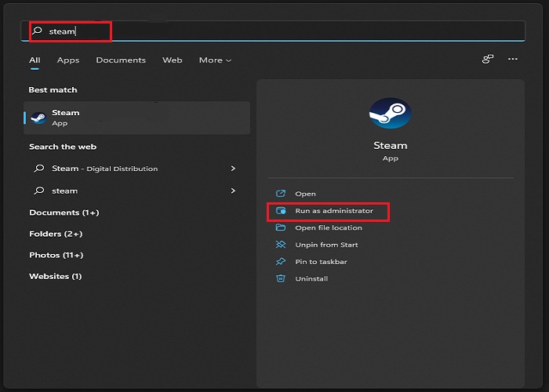Show Folders (2+) results
Viewport: 549px width, 392px height.
pyautogui.click(x=56, y=234)
